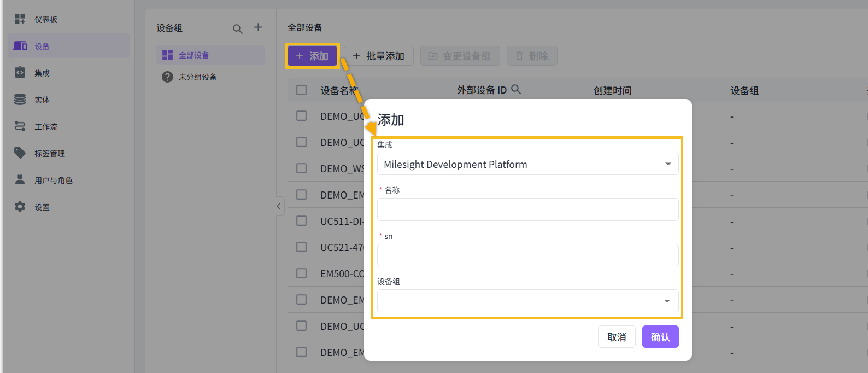Search external device ID column icon
This screenshot has width=868, height=373.
[516, 89]
